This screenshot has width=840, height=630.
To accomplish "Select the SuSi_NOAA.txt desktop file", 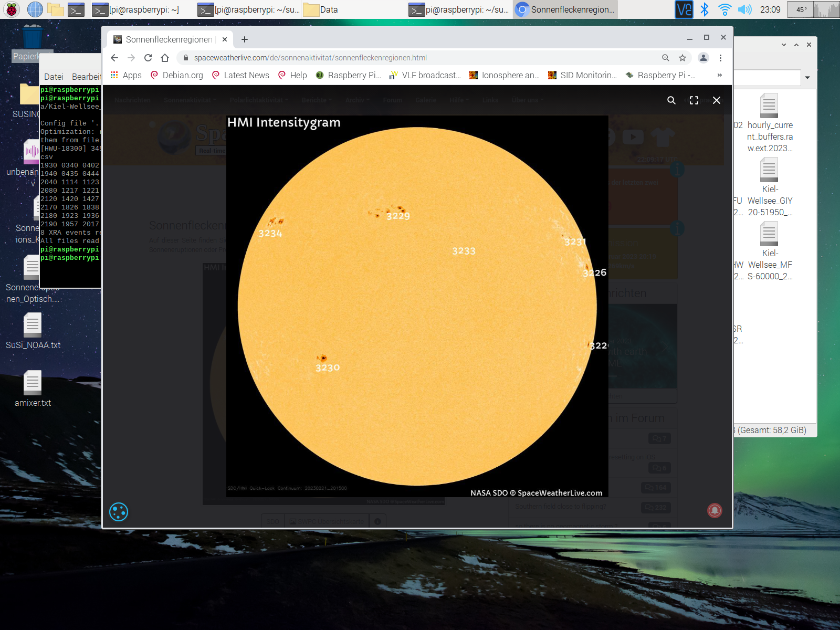I will 33,331.
